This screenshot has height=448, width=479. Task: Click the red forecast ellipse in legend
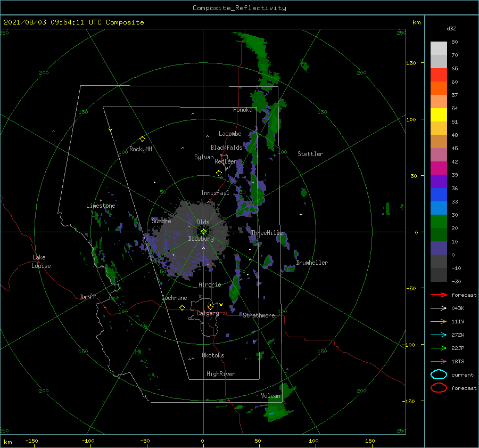(439, 388)
